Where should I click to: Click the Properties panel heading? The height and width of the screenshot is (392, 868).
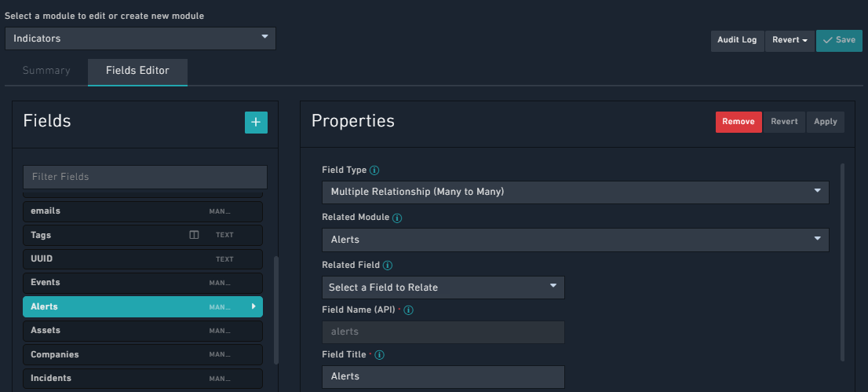353,121
